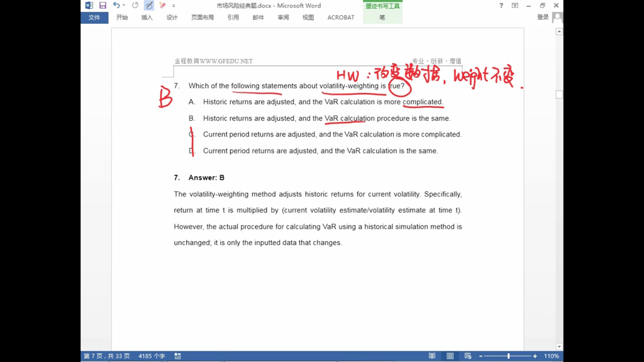The height and width of the screenshot is (362, 644).
Task: Click header text 金程教育WWW.GFEDU.NET
Action: click(214, 61)
